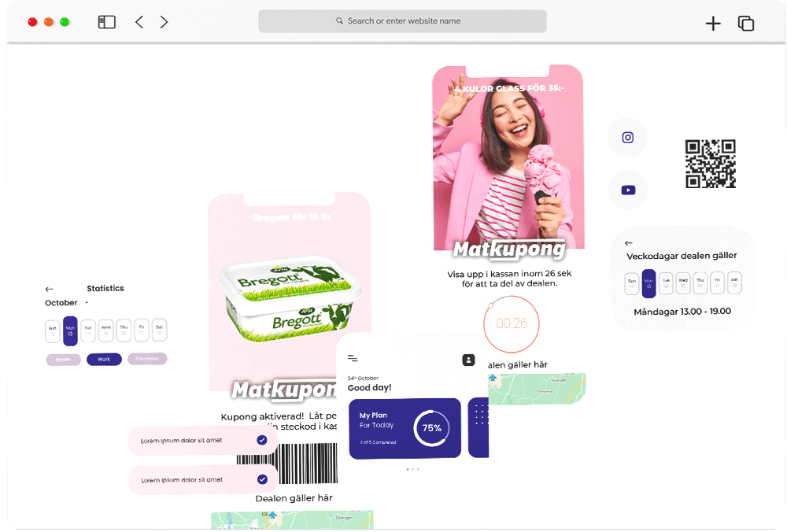Image resolution: width=787 pixels, height=532 pixels.
Task: Click the macOS orange minimize window dot
Action: (x=49, y=22)
